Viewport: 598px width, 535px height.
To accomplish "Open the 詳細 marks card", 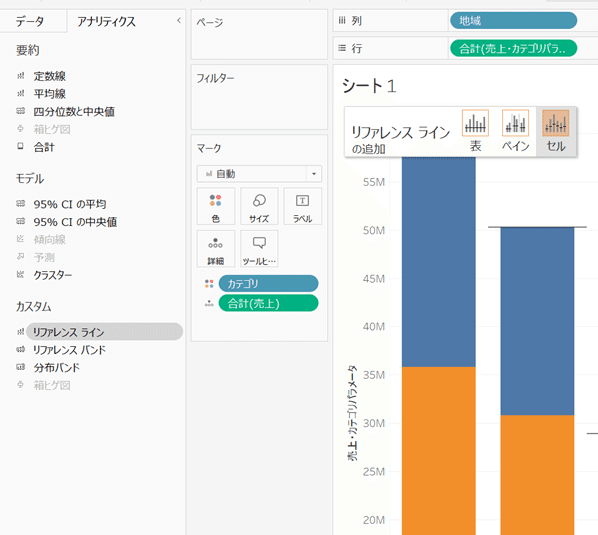I will [x=215, y=249].
